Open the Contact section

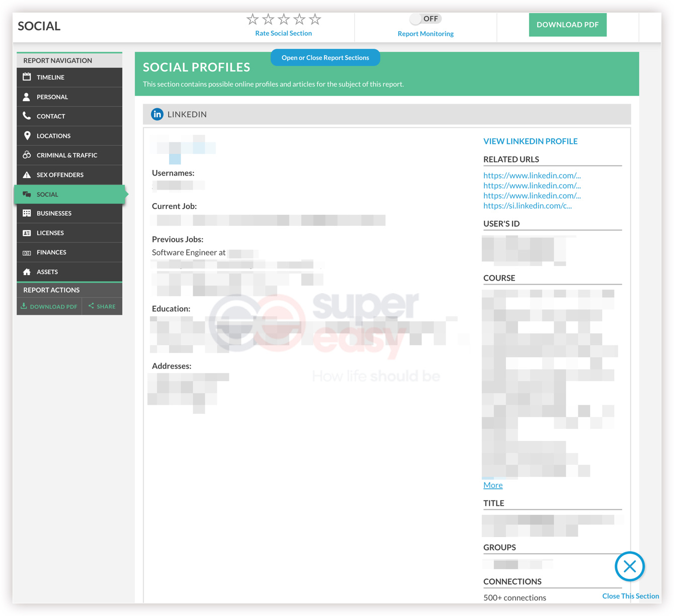coord(69,116)
